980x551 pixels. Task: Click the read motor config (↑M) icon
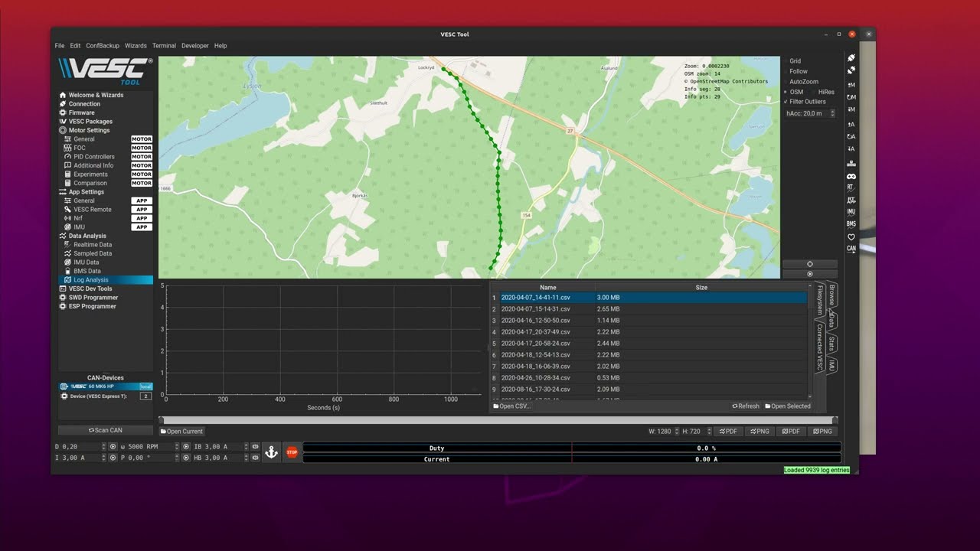(851, 85)
